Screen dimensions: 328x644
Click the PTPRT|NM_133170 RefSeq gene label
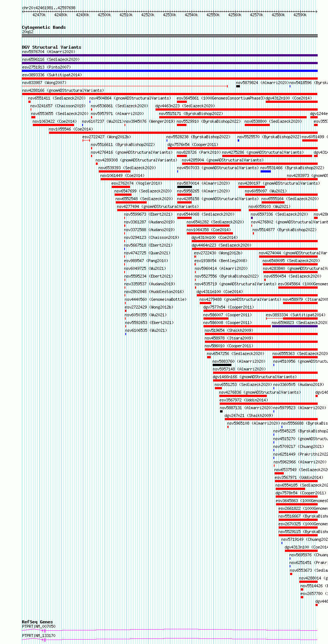click(x=39, y=636)
